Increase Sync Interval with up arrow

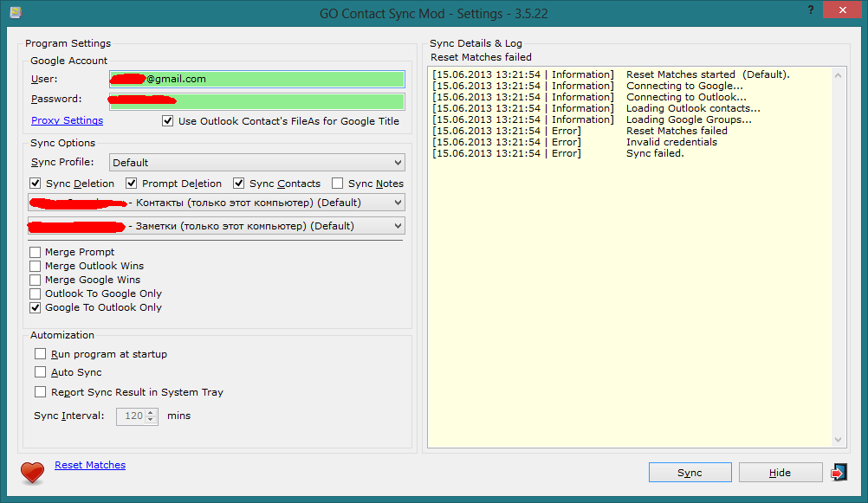pyautogui.click(x=151, y=412)
